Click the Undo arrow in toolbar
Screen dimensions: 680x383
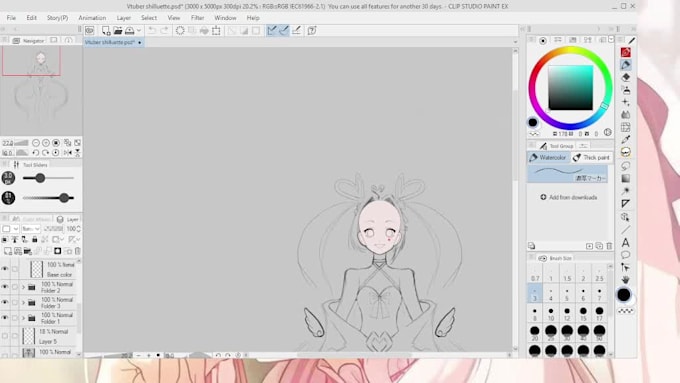click(x=152, y=30)
